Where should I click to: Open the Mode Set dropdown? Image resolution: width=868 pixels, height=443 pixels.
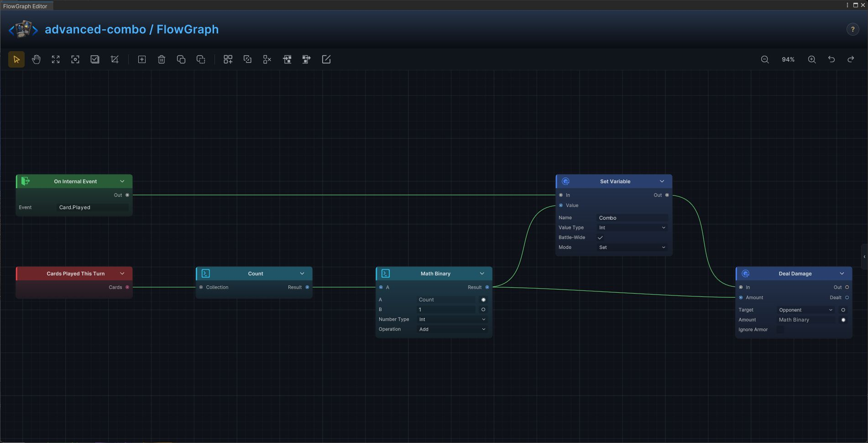[632, 247]
